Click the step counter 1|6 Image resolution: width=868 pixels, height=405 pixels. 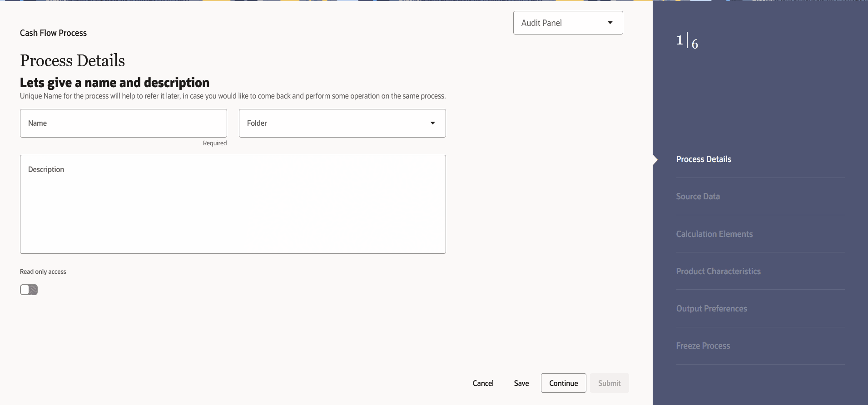coord(687,41)
